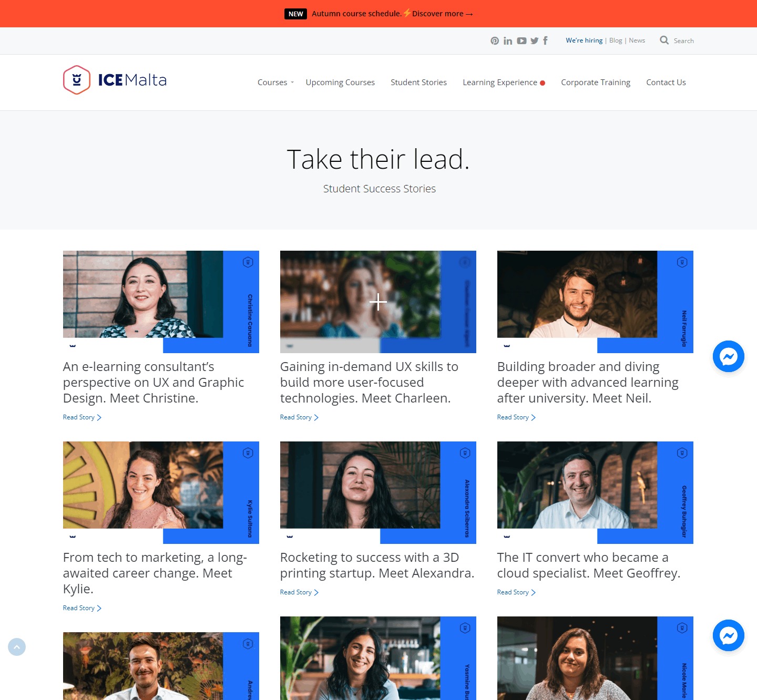Open Discover more in the autumn banner

[442, 14]
